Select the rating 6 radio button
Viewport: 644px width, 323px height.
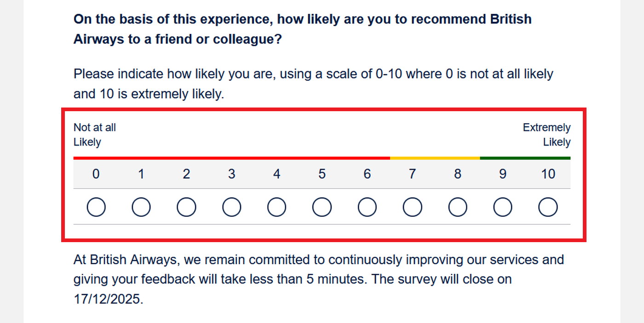(x=367, y=208)
